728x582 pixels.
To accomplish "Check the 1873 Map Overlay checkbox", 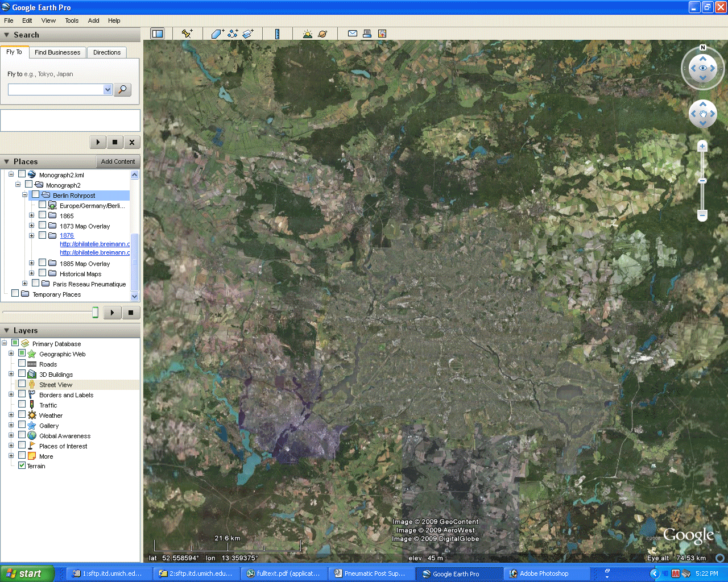I will 42,226.
